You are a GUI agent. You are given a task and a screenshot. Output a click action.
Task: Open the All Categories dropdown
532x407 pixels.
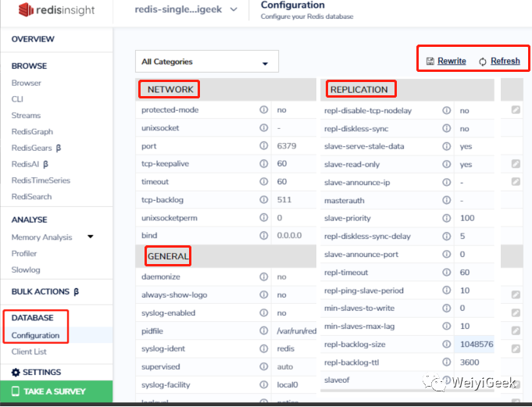206,62
